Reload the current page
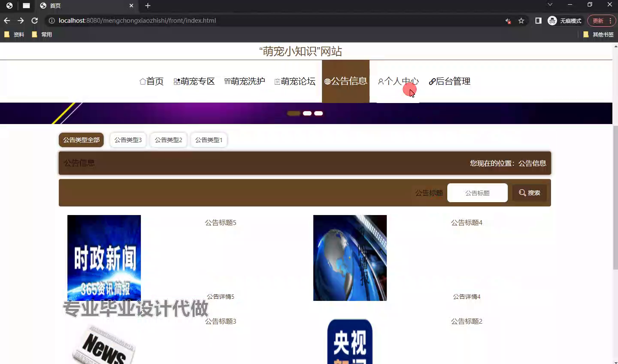This screenshot has height=364, width=618. [x=35, y=21]
